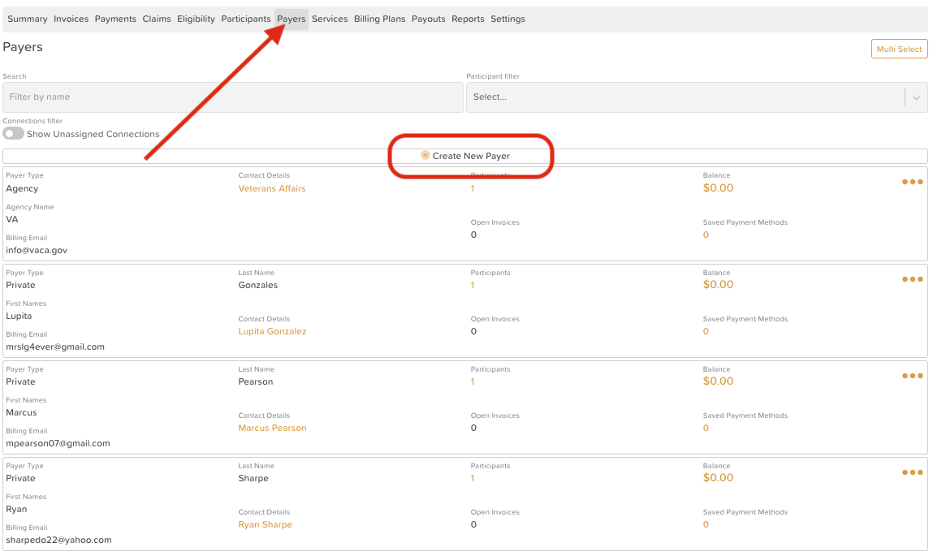
Task: Click the Create New Payer button
Action: (470, 156)
